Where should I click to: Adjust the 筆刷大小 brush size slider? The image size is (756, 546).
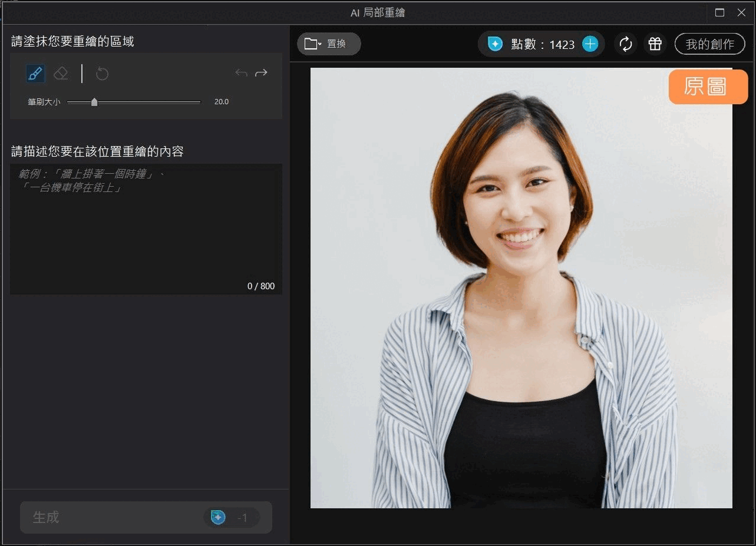point(94,101)
